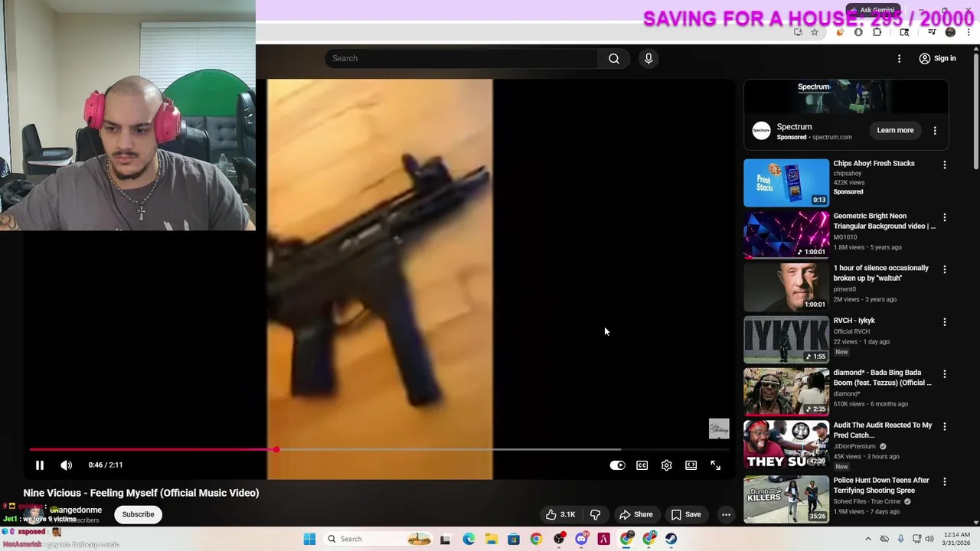980x551 pixels.
Task: Click the video progress bar scrubber
Action: 276,449
